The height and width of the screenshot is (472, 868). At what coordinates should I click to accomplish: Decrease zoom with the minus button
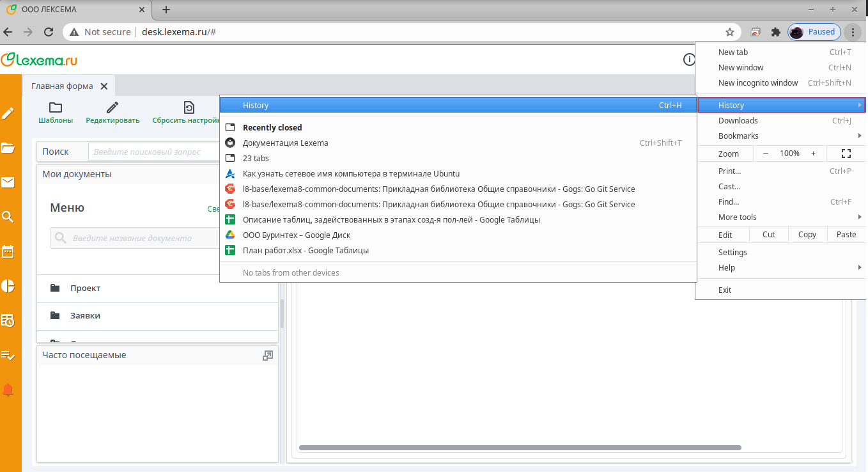tap(766, 153)
